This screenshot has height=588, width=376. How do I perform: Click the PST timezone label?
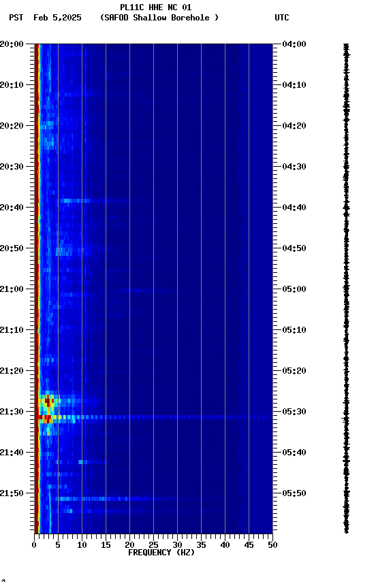click(16, 18)
